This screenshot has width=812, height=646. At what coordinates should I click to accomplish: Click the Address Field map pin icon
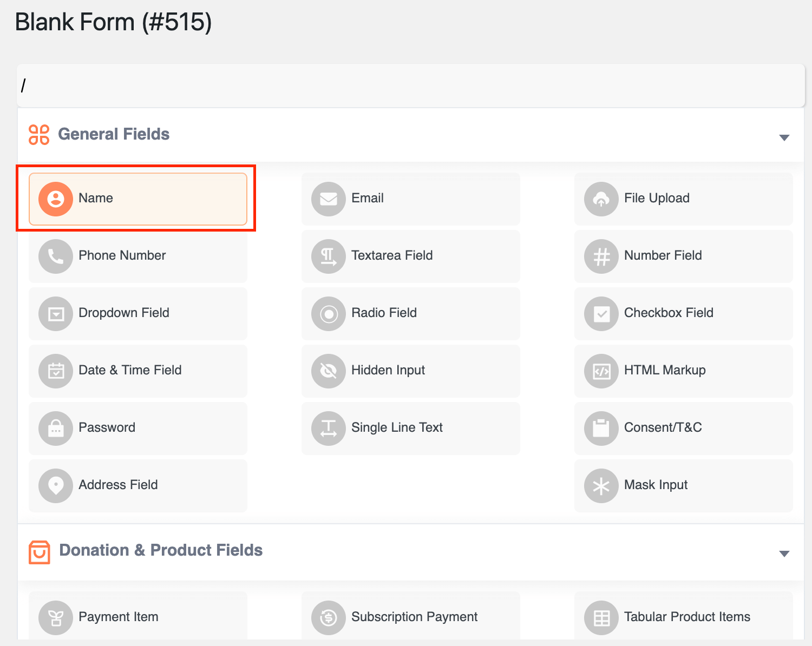(55, 486)
